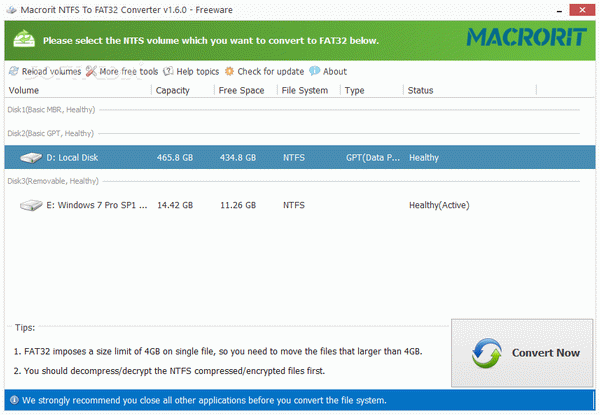This screenshot has height=415, width=600.
Task: Open Reload volumes
Action: (45, 71)
